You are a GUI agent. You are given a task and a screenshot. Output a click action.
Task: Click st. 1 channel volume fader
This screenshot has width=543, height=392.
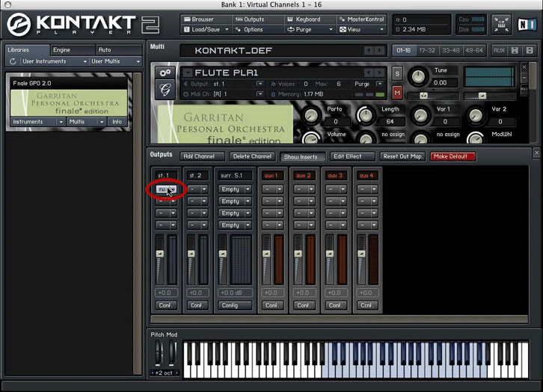(159, 254)
